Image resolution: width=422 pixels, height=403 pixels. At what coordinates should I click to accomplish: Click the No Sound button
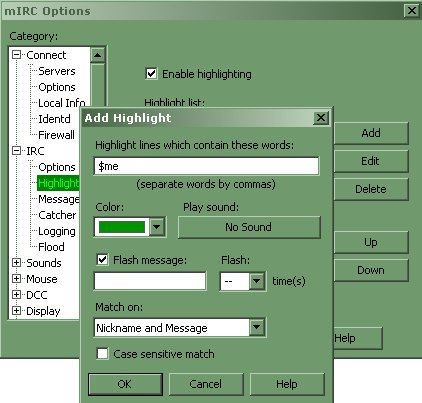(249, 227)
